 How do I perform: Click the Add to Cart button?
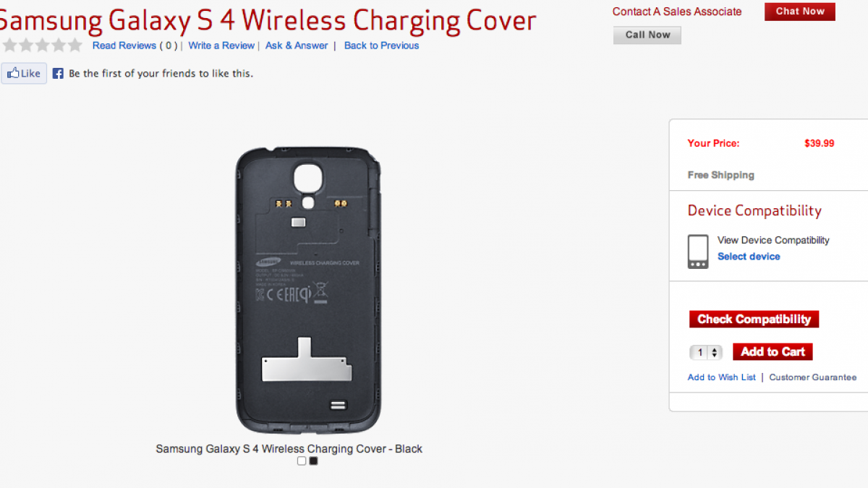(x=773, y=351)
